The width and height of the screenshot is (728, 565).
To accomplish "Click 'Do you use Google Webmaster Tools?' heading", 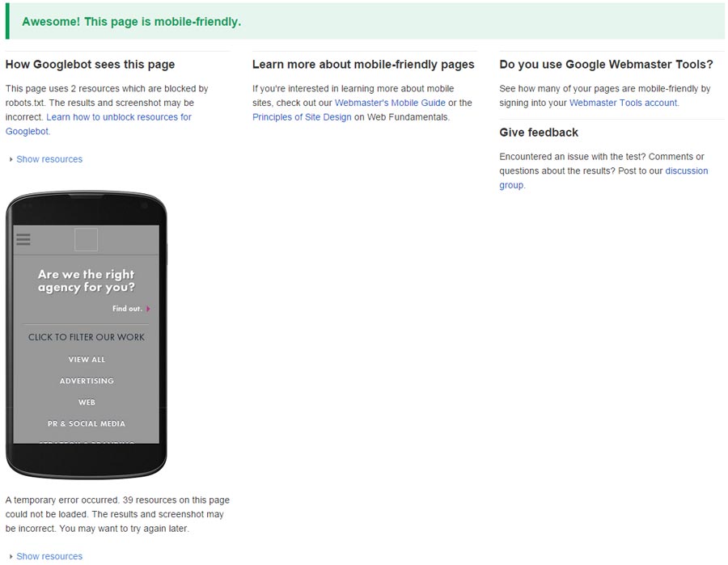I will click(606, 65).
